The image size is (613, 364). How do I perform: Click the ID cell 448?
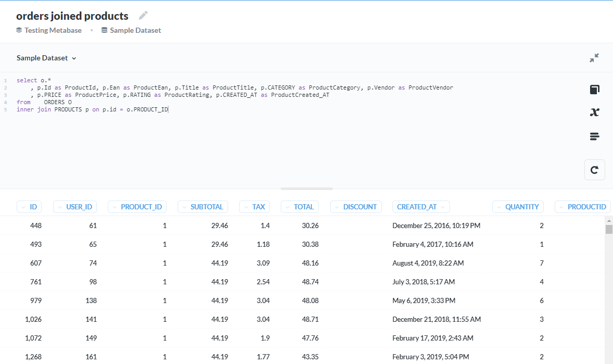tap(35, 225)
